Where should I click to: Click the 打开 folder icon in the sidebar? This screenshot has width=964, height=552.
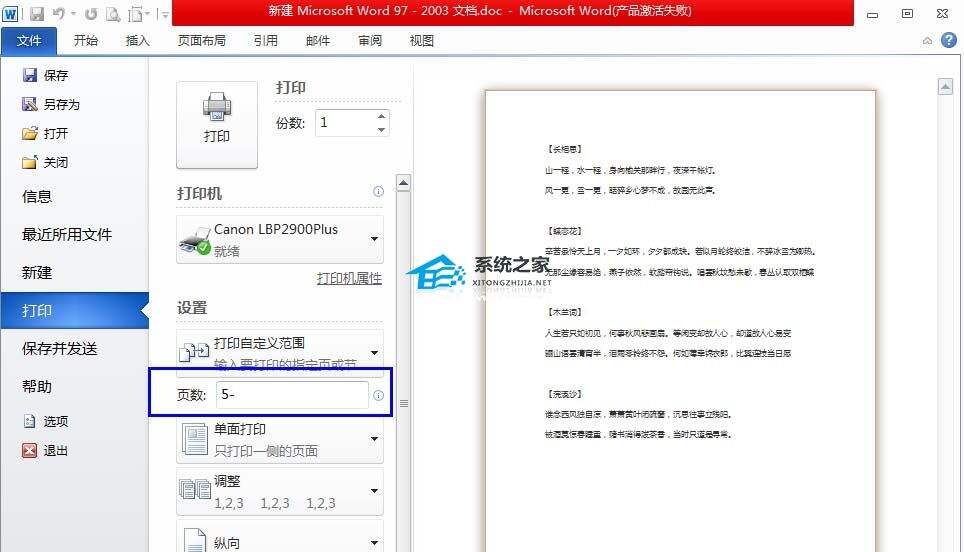pyautogui.click(x=30, y=133)
